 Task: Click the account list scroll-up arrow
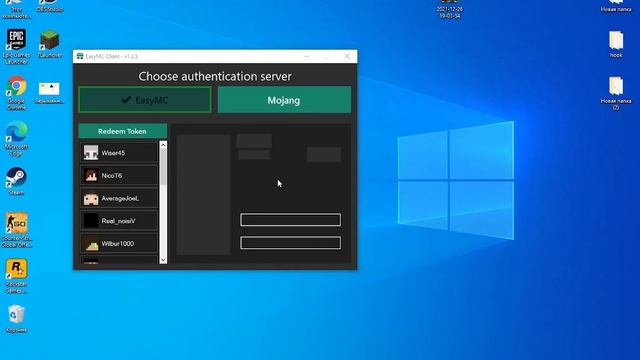pyautogui.click(x=163, y=145)
